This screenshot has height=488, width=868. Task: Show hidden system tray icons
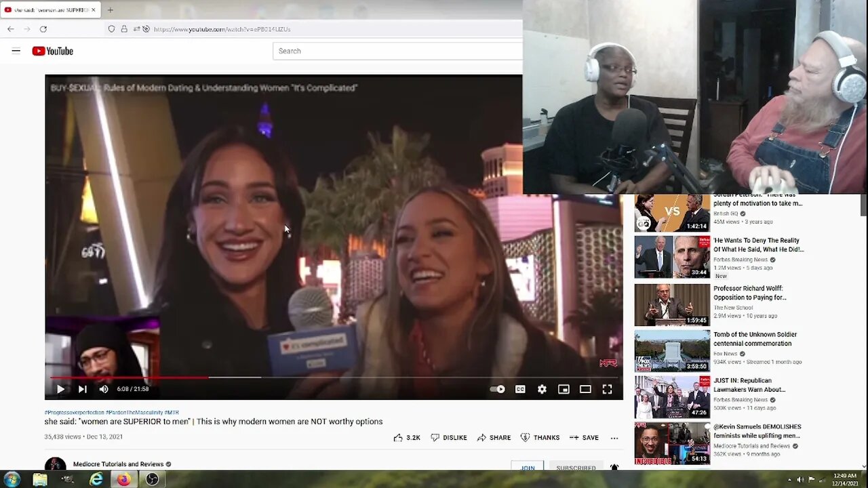coord(789,480)
